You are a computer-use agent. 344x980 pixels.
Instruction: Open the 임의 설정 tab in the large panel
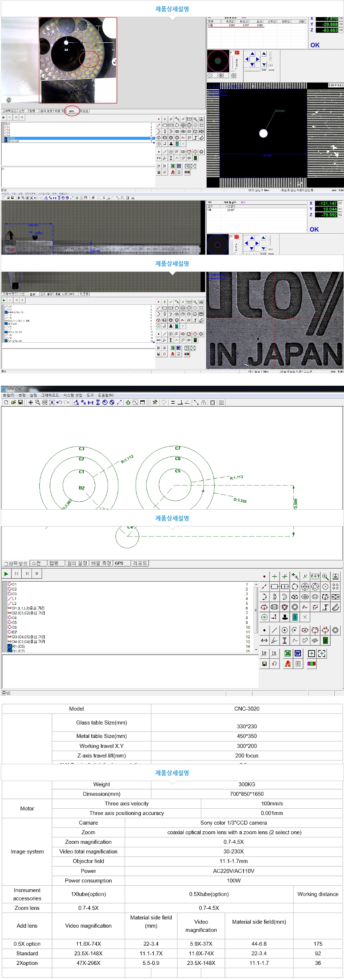click(x=77, y=563)
